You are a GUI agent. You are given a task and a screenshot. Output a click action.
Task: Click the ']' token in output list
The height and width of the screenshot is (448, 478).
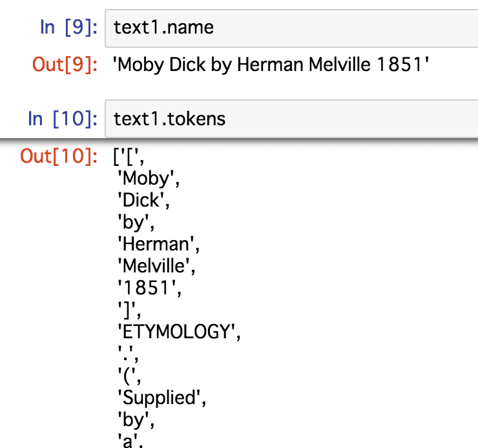(x=130, y=310)
